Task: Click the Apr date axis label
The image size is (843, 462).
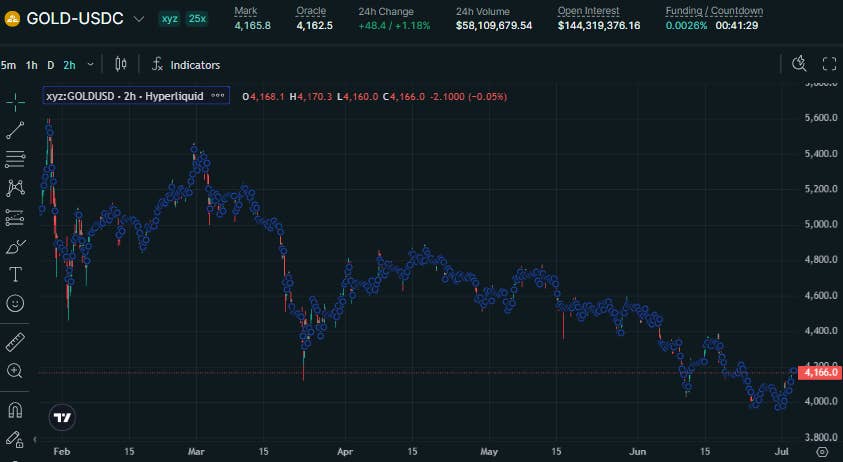Action: (345, 451)
